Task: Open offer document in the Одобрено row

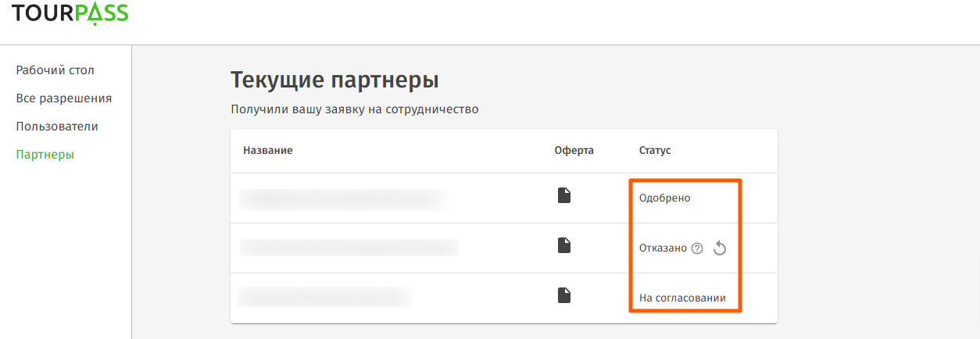Action: coord(563,196)
